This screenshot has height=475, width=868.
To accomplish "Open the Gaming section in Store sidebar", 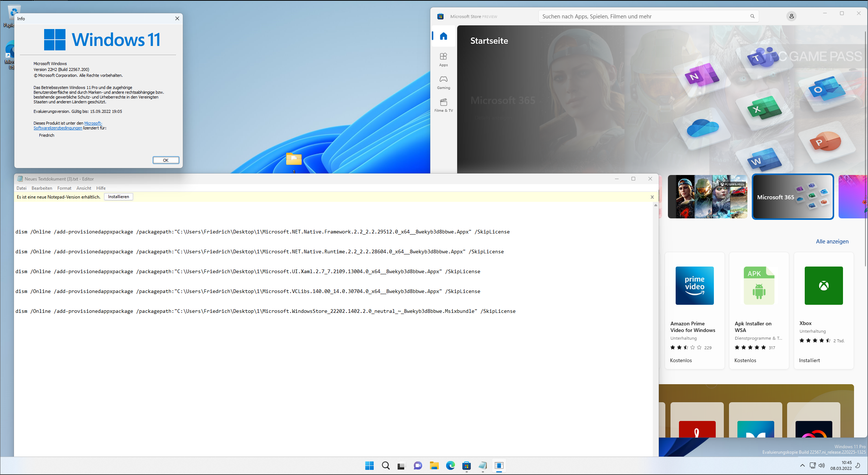I will click(x=443, y=82).
